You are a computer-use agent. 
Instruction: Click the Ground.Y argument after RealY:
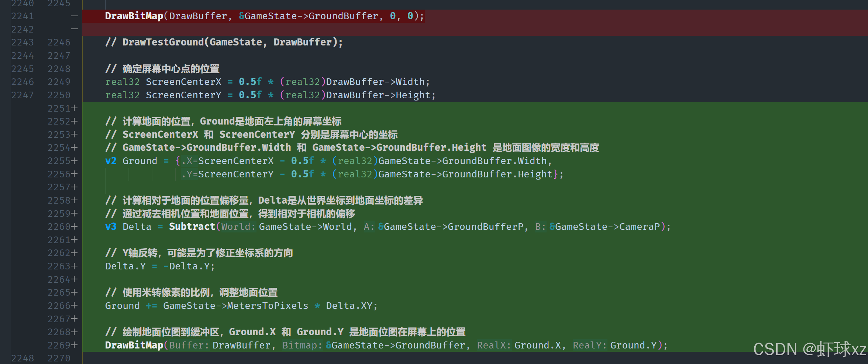634,345
